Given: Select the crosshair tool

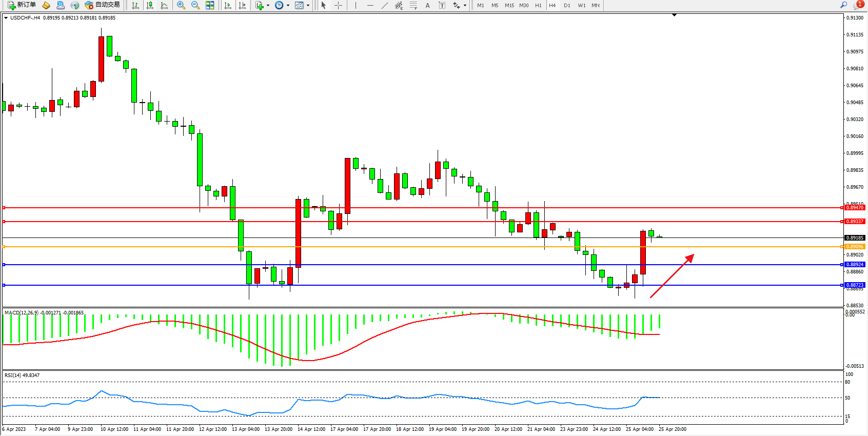Looking at the screenshot, I should tap(339, 5).
